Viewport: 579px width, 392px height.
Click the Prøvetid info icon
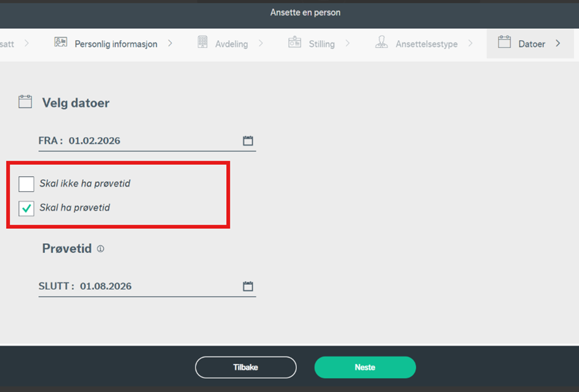click(x=100, y=249)
